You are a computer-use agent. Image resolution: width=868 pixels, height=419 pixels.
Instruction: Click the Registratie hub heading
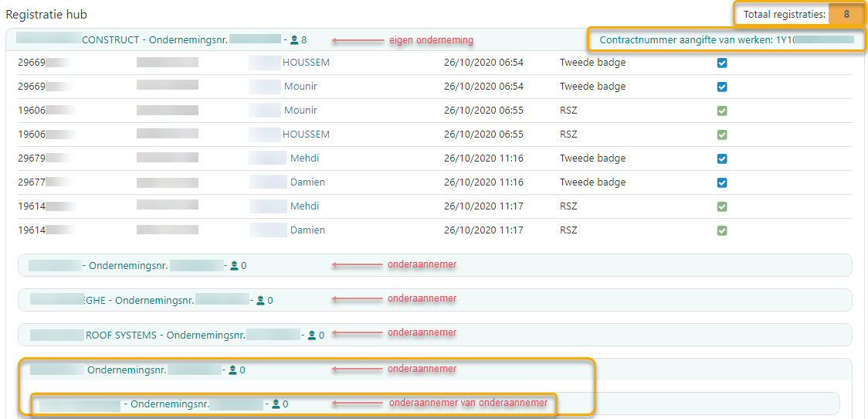pyautogui.click(x=46, y=14)
